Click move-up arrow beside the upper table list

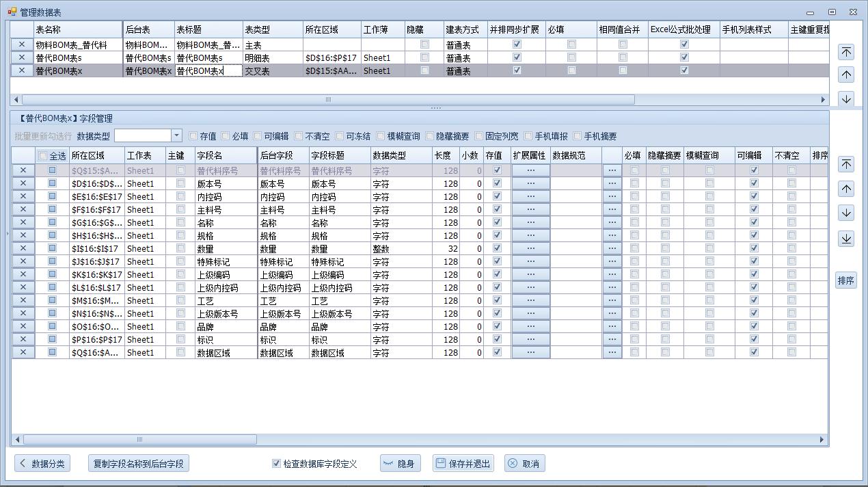click(846, 75)
